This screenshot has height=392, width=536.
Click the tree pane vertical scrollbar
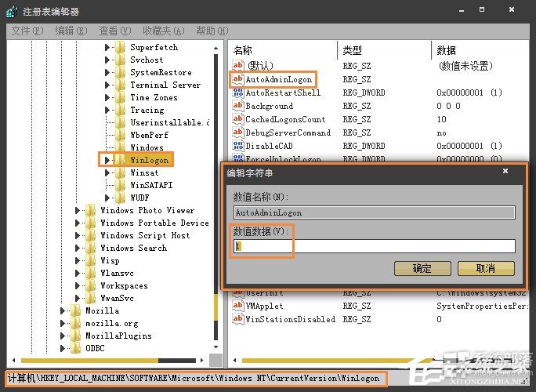click(216, 198)
